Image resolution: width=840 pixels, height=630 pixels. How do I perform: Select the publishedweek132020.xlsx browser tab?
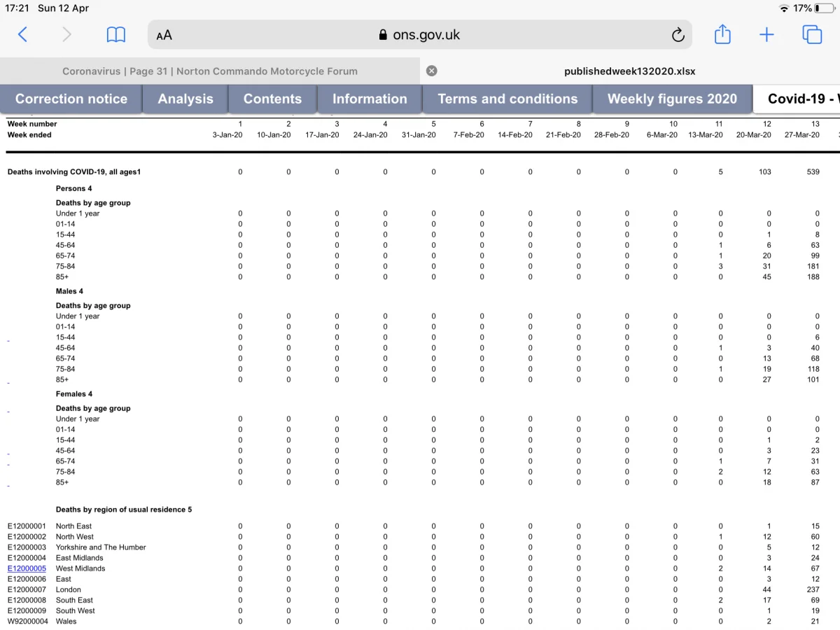630,71
